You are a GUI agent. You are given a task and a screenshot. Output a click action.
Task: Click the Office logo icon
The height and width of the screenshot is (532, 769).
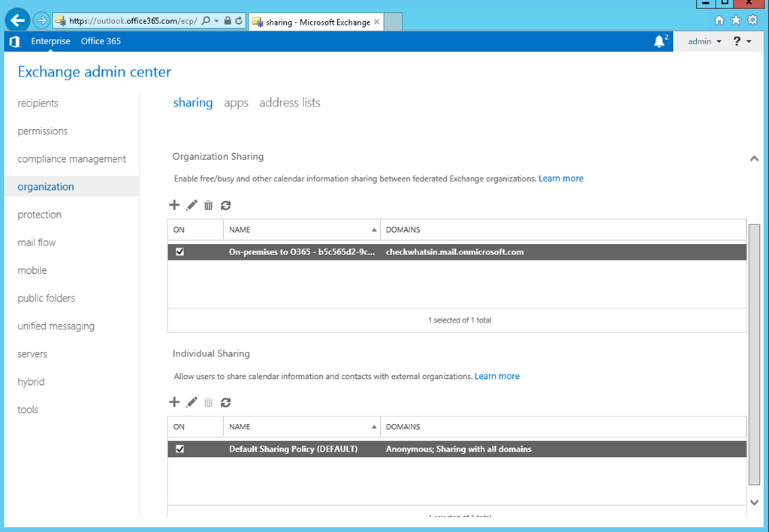(15, 41)
